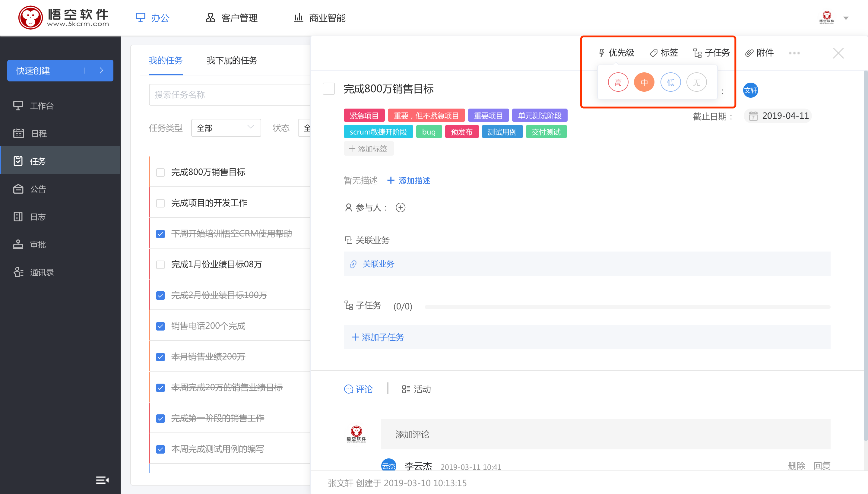Open the 审批 approval sidebar item
This screenshot has width=868, height=494.
[60, 244]
